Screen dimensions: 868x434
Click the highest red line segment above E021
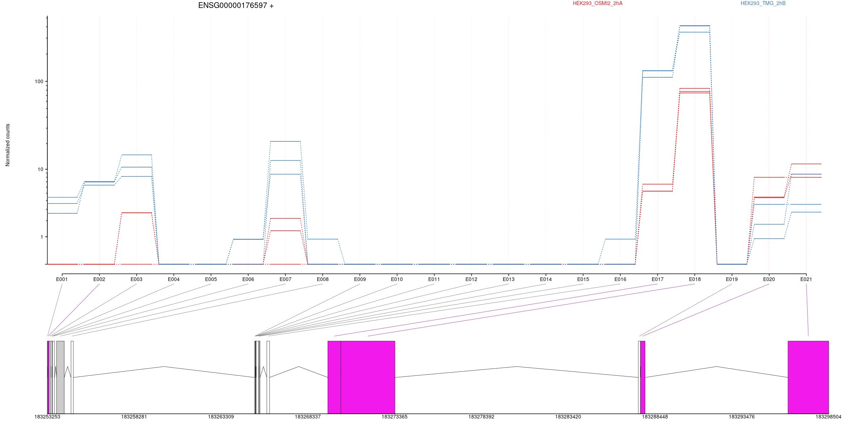[x=806, y=164]
